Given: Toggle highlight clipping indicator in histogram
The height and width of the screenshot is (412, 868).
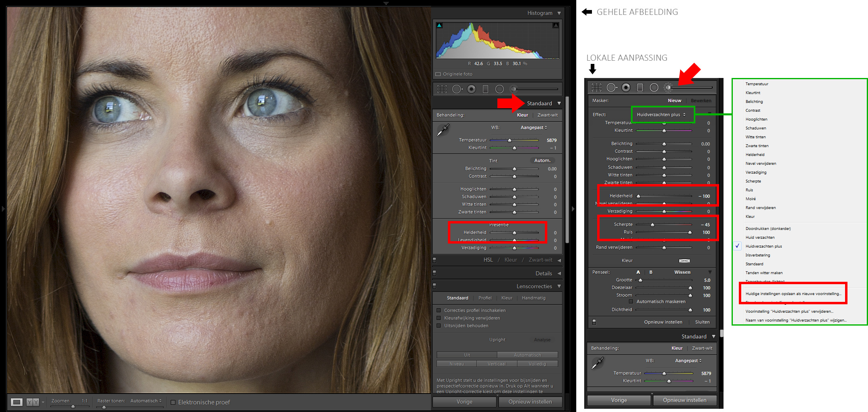Looking at the screenshot, I should click(x=556, y=25).
